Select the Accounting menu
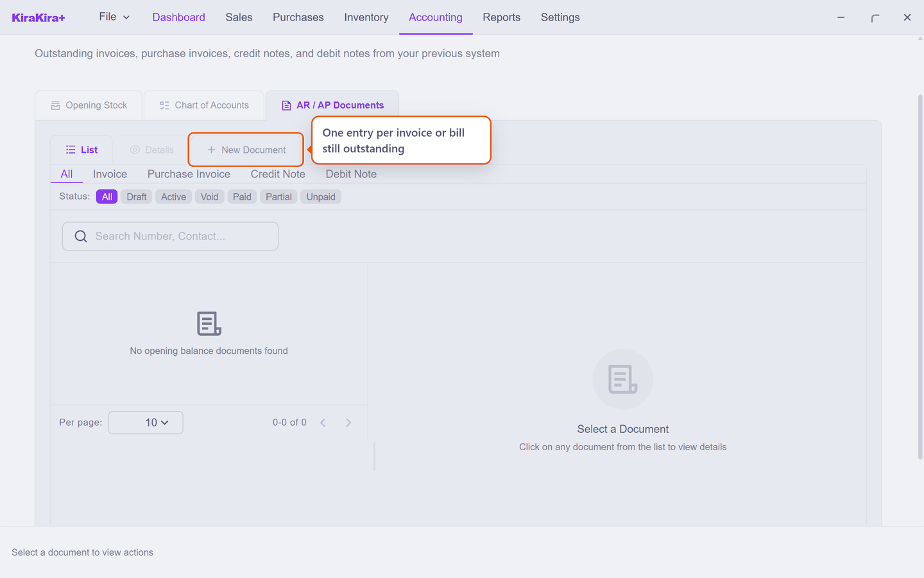 tap(436, 17)
